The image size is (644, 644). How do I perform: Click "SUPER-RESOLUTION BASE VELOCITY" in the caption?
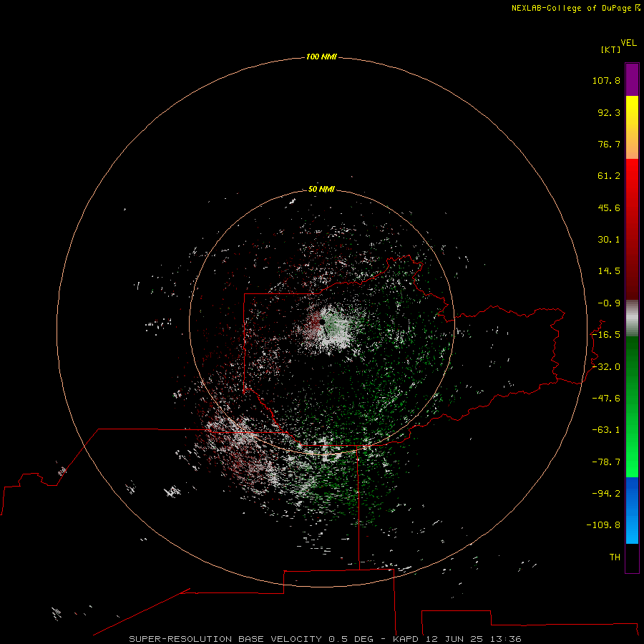225,639
